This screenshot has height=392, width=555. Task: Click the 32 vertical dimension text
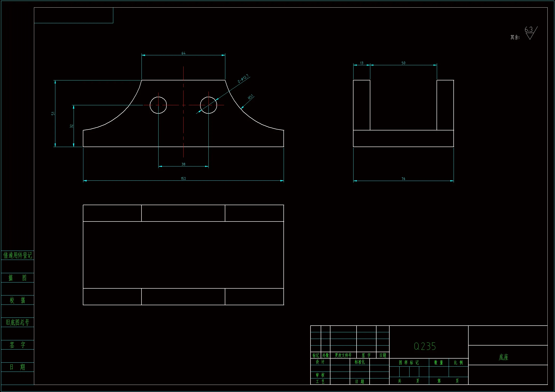click(71, 126)
